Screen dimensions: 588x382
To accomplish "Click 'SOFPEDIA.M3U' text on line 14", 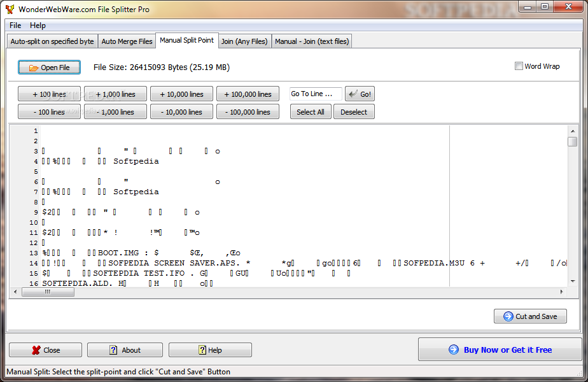I will pyautogui.click(x=434, y=263).
